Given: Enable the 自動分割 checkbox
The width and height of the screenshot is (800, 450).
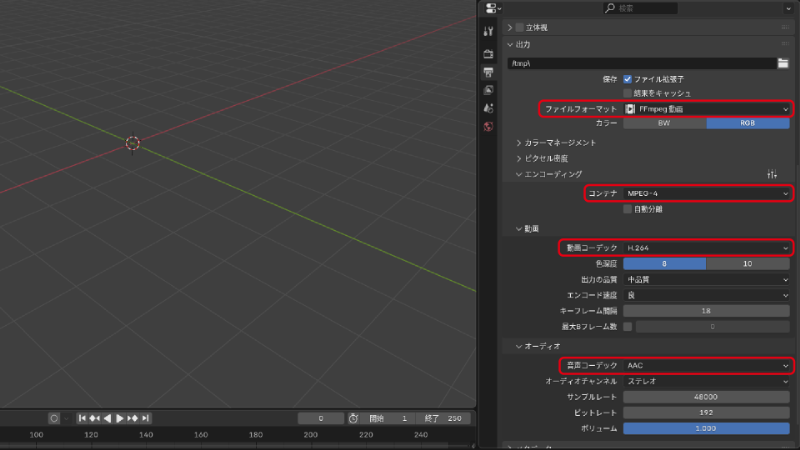Looking at the screenshot, I should [x=628, y=209].
